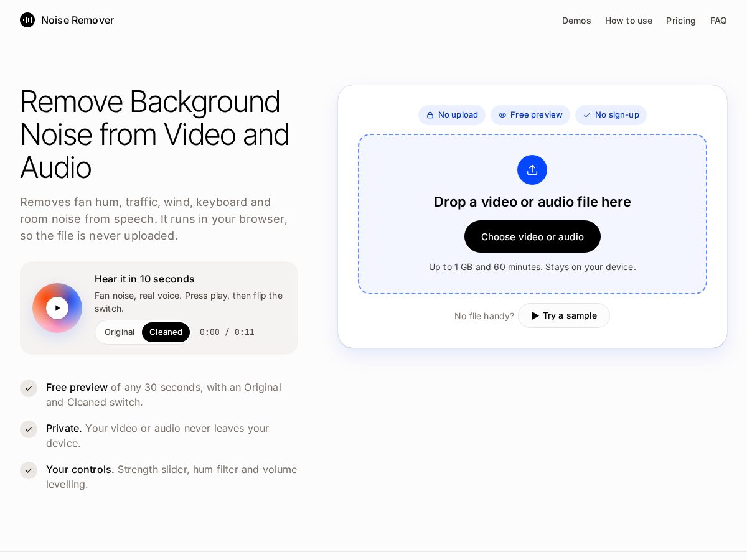Click the 'Removes fan hum, traffic' paragraph
747x560 pixels.
click(x=154, y=219)
